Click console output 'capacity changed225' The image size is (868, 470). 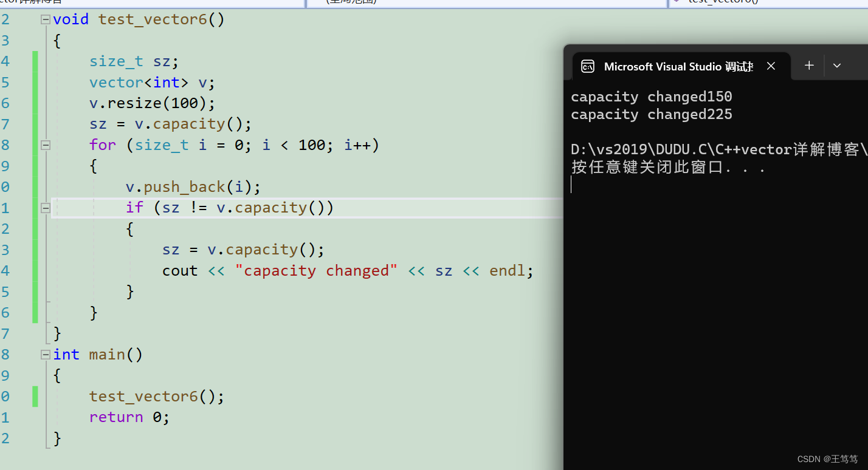click(652, 114)
